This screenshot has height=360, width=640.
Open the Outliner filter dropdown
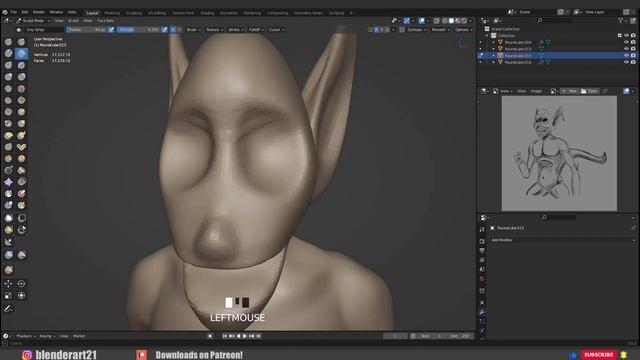pyautogui.click(x=622, y=20)
